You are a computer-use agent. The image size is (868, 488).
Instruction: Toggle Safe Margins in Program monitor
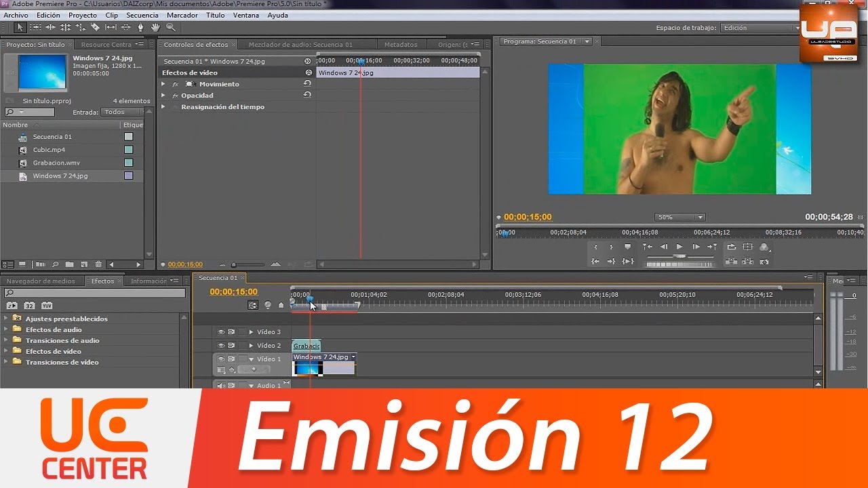pos(747,247)
